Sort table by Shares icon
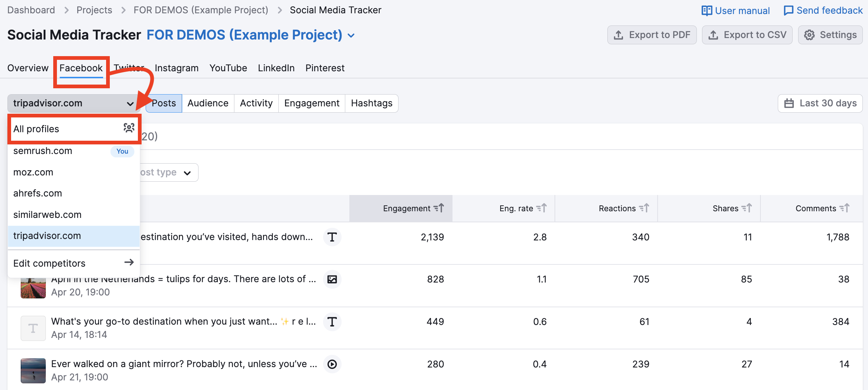Viewport: 868px width, 390px height. [x=747, y=208]
